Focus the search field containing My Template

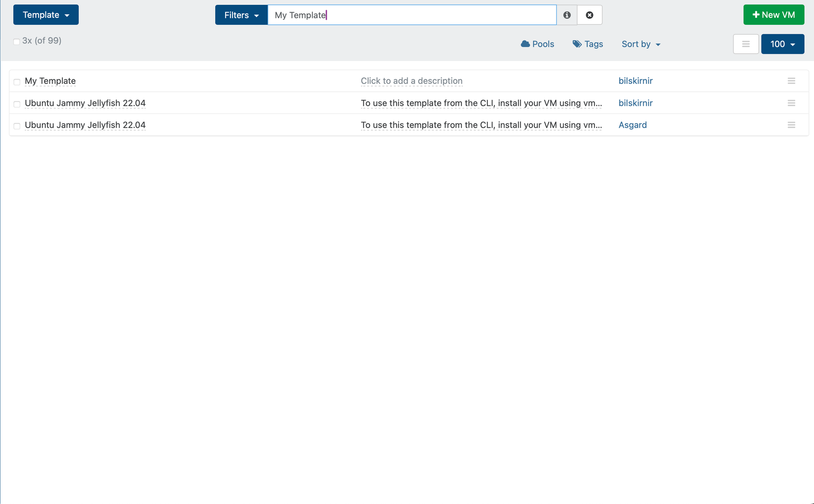[x=412, y=15]
